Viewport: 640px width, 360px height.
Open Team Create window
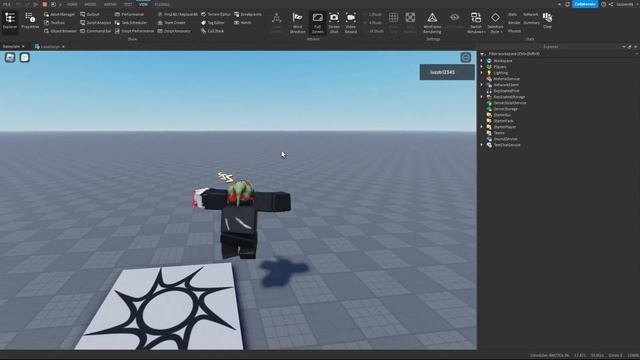click(x=171, y=23)
